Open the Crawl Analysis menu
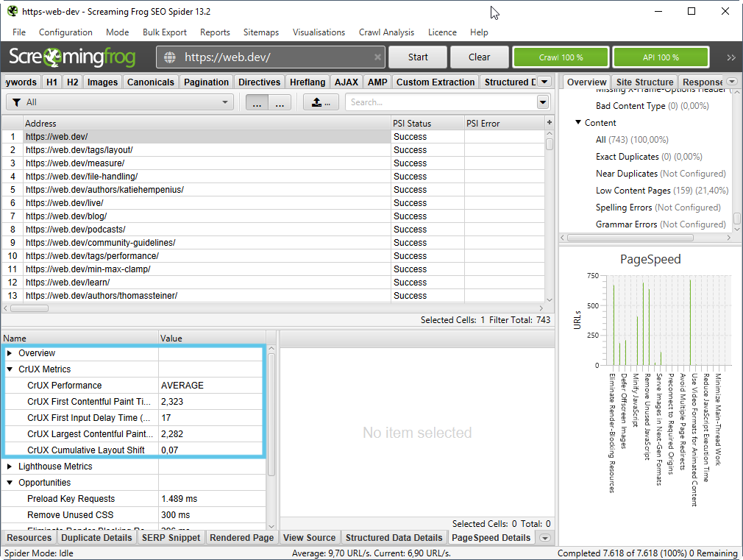Image resolution: width=743 pixels, height=560 pixels. pyautogui.click(x=386, y=32)
